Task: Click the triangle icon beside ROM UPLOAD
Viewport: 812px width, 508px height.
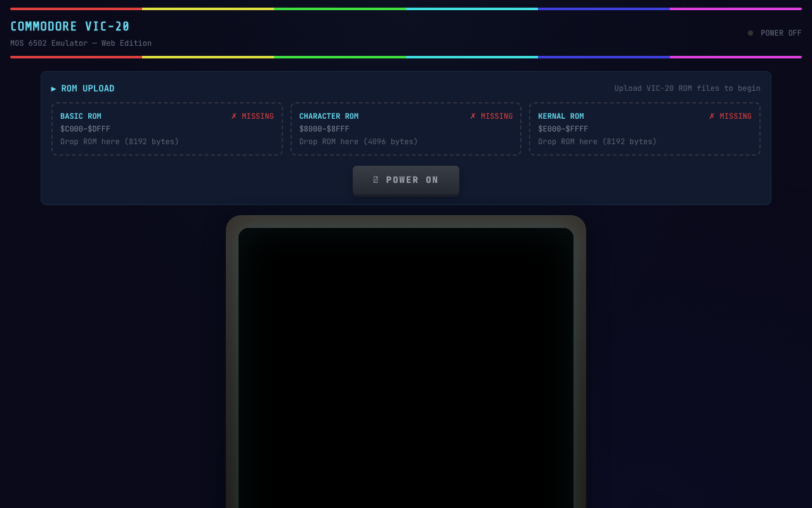Action: point(54,89)
